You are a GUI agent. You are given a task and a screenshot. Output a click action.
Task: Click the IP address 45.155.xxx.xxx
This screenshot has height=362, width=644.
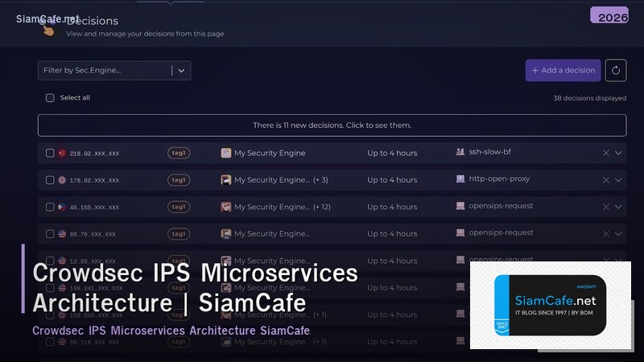[x=94, y=208]
